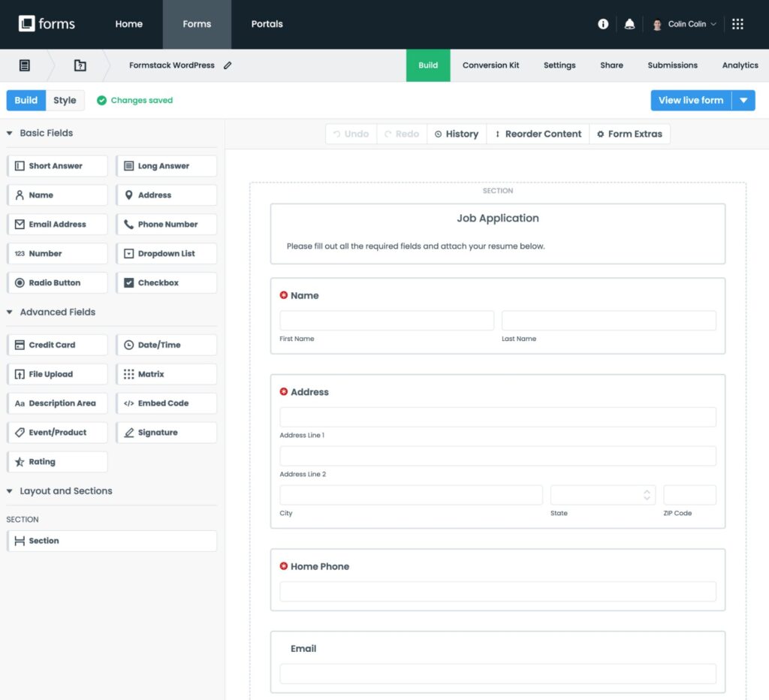Click the Formstack forms logo
Image resolution: width=769 pixels, height=700 pixels.
pos(47,23)
